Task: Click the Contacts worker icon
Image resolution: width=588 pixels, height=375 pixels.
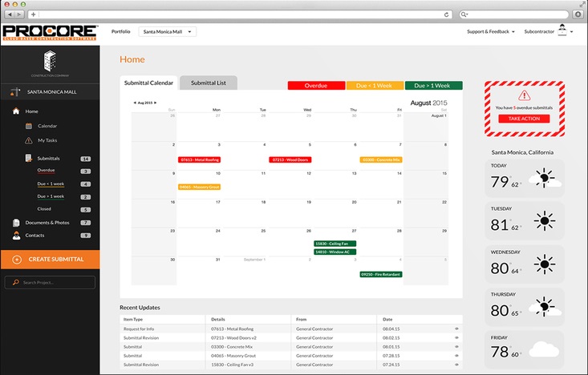Action: coord(16,236)
